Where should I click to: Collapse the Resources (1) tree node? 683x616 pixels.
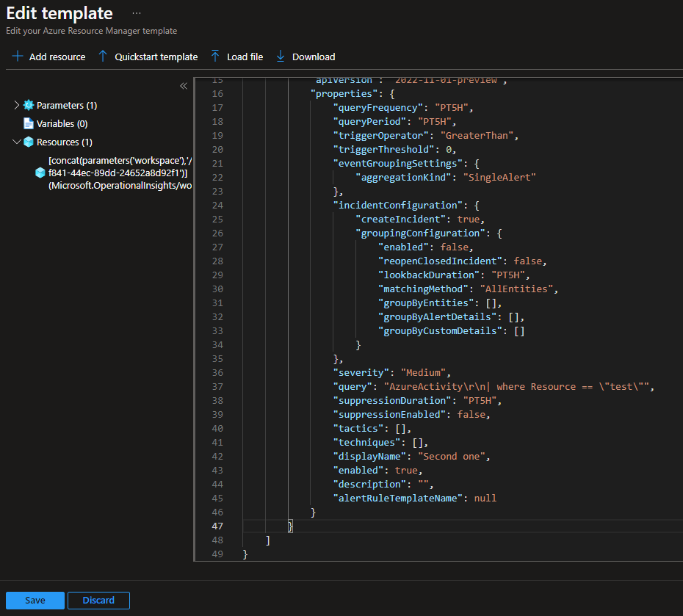pyautogui.click(x=17, y=142)
